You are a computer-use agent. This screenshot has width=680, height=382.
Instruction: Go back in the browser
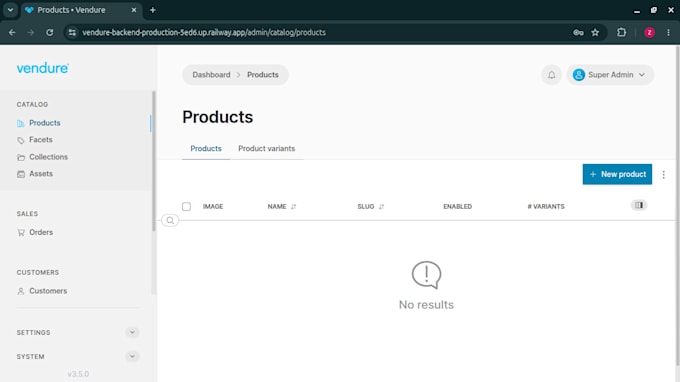tap(12, 33)
